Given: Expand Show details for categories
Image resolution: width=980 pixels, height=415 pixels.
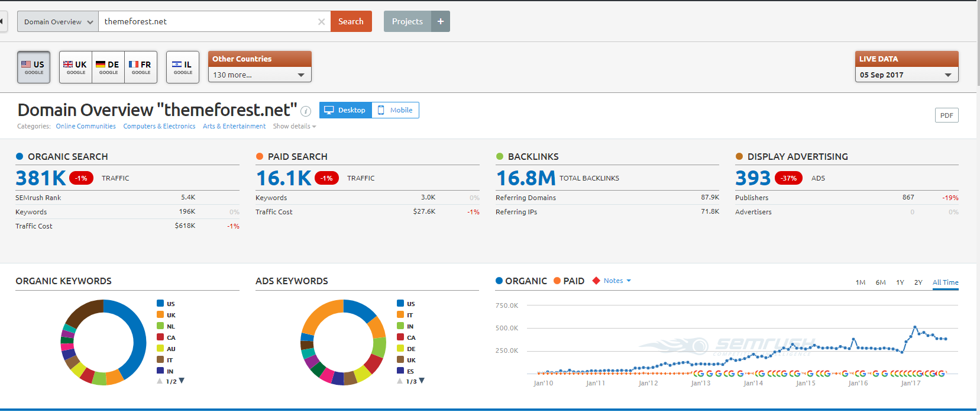Looking at the screenshot, I should [295, 126].
